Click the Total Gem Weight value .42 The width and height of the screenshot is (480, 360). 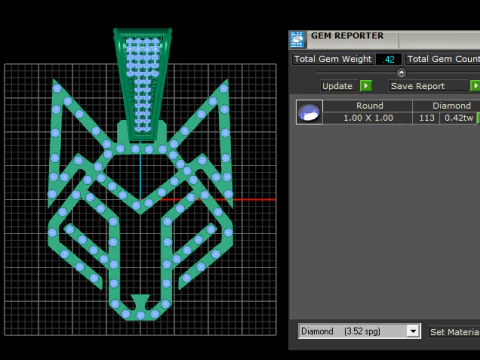click(x=388, y=59)
